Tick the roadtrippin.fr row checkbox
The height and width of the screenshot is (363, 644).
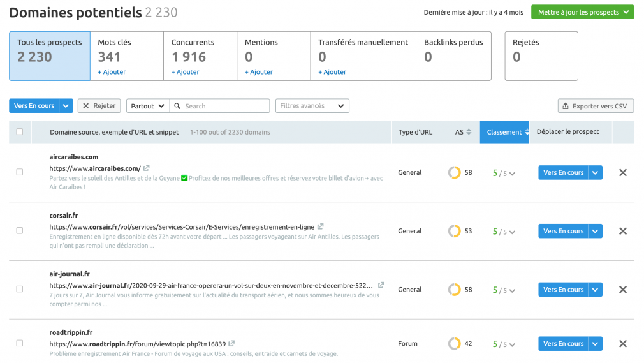coord(20,343)
